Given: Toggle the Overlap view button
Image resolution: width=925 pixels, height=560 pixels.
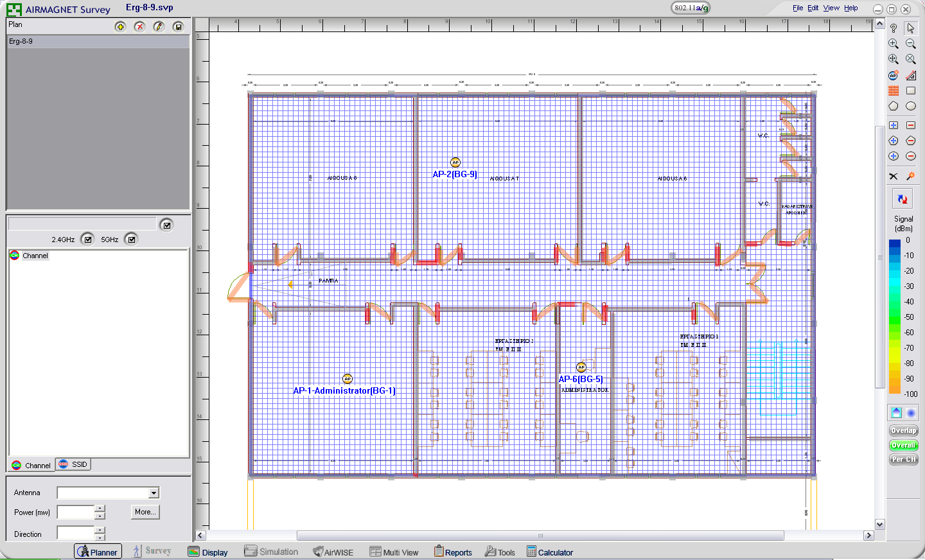Looking at the screenshot, I should click(903, 430).
